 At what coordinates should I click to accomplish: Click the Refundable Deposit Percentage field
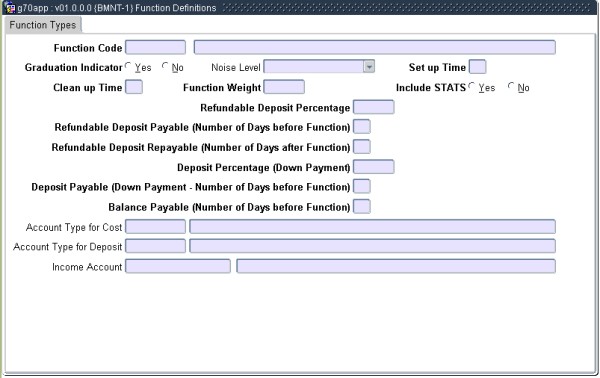click(373, 107)
